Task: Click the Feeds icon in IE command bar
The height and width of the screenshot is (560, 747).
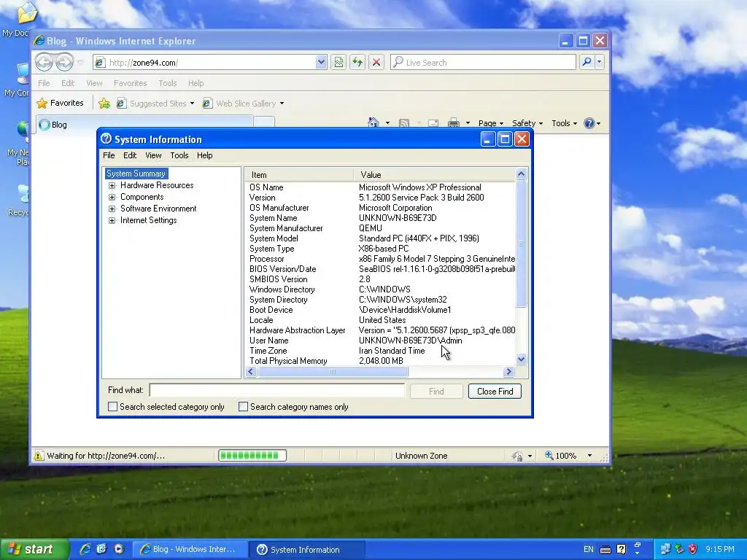Action: coord(404,123)
